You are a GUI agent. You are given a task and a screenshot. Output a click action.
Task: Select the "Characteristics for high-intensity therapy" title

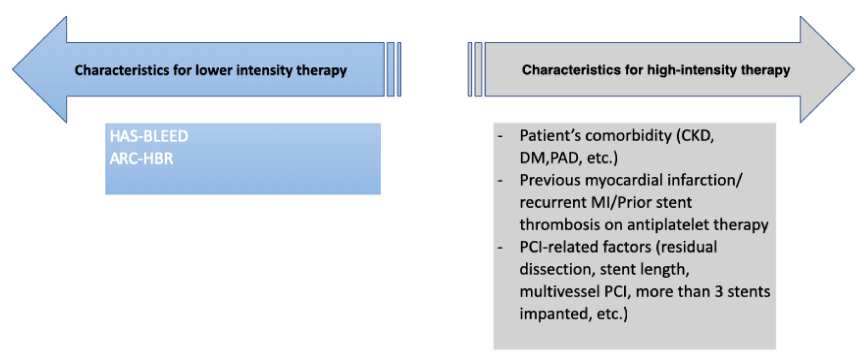click(x=656, y=70)
